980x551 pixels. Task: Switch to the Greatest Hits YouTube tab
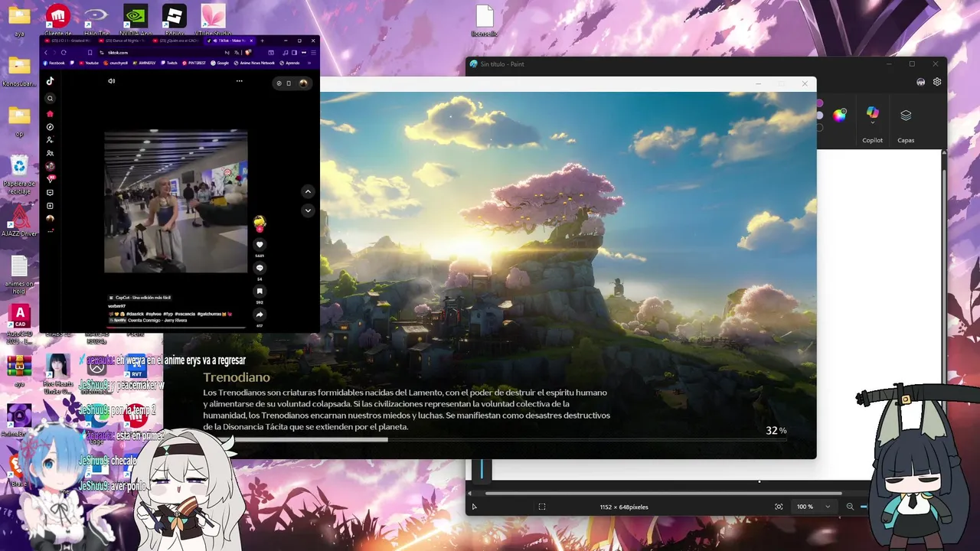pos(69,41)
